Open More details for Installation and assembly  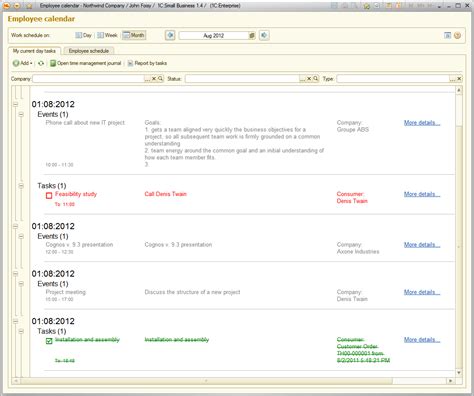point(422,340)
